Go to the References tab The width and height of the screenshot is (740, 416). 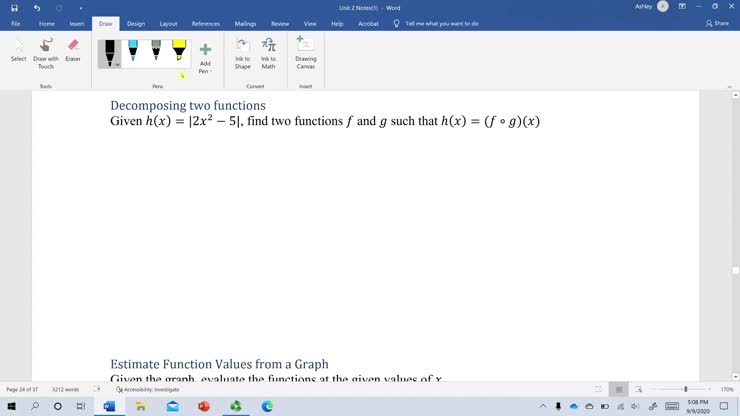206,24
